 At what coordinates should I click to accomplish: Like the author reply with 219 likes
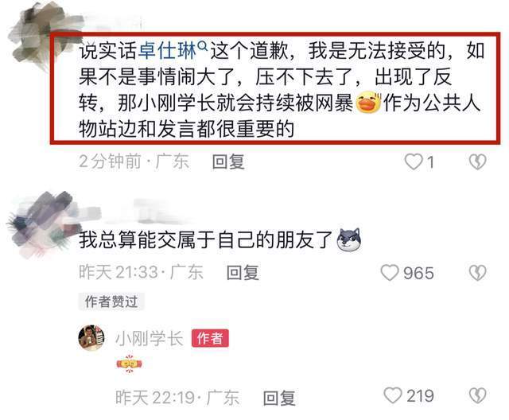pyautogui.click(x=393, y=395)
